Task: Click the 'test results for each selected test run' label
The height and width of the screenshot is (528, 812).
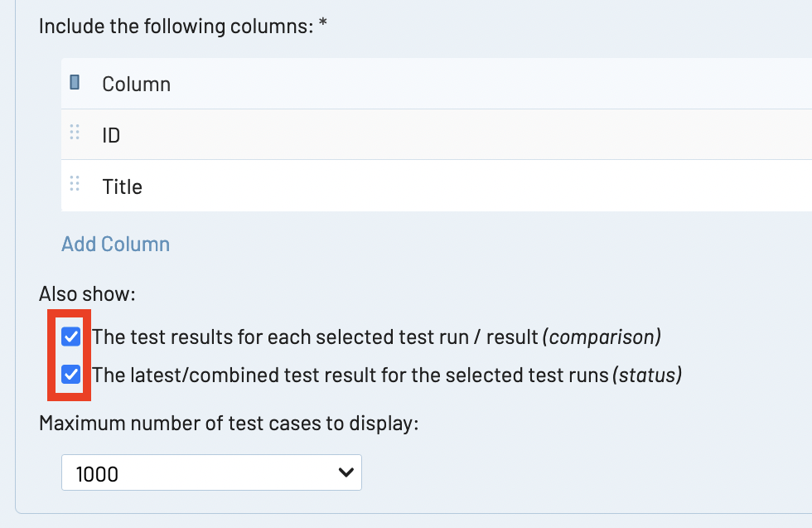Action: [315, 337]
